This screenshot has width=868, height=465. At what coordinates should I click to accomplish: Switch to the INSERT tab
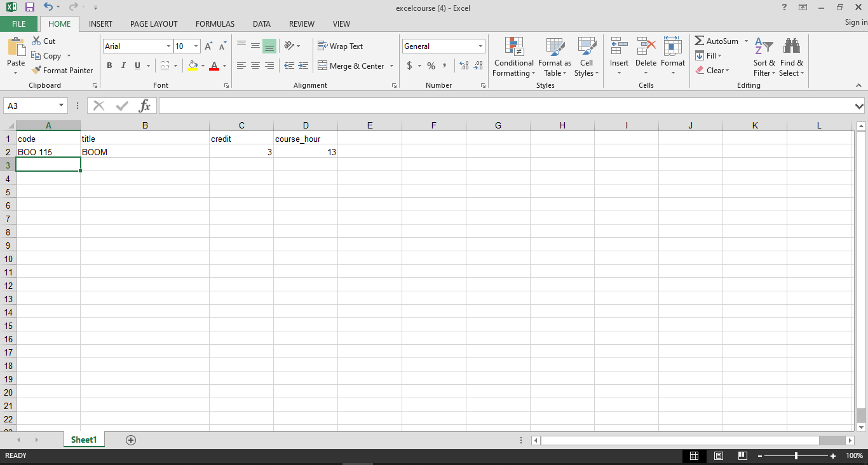click(x=100, y=24)
